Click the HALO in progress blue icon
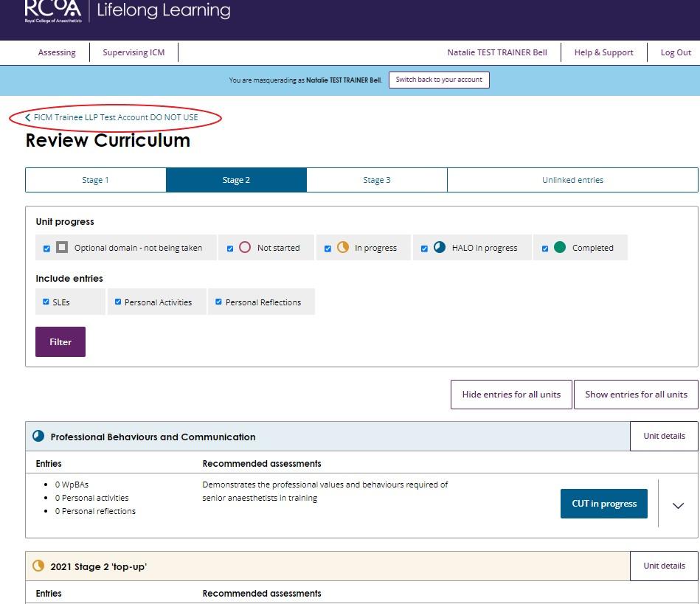Screen dimensions: 700x604 pos(440,248)
